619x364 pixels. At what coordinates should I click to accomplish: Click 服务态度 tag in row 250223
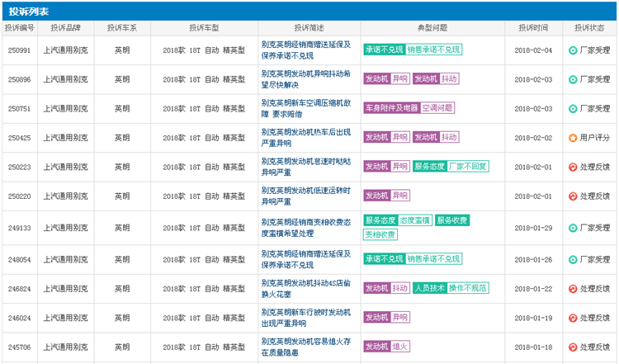point(429,166)
